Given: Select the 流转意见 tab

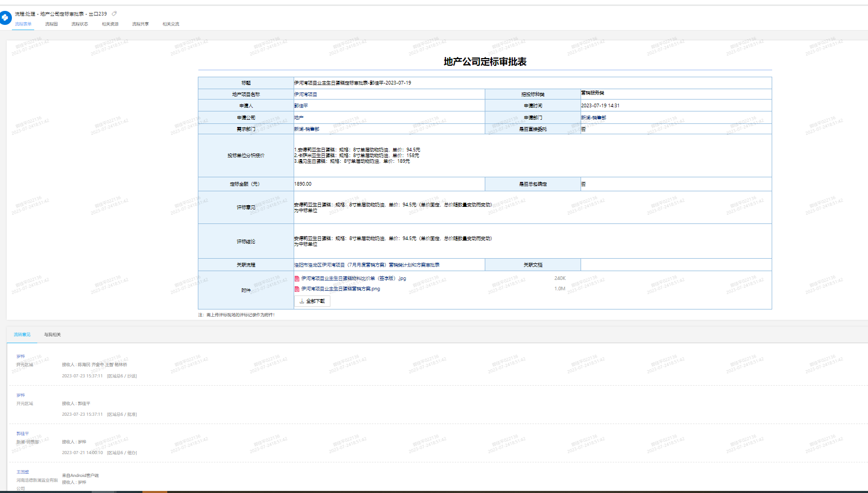Looking at the screenshot, I should 22,335.
